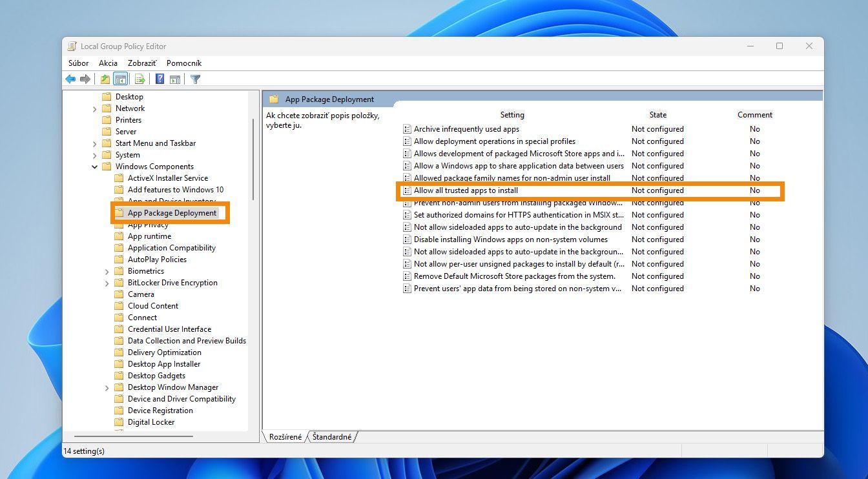Click the up one level folder icon
The height and width of the screenshot is (479, 868).
tap(105, 79)
